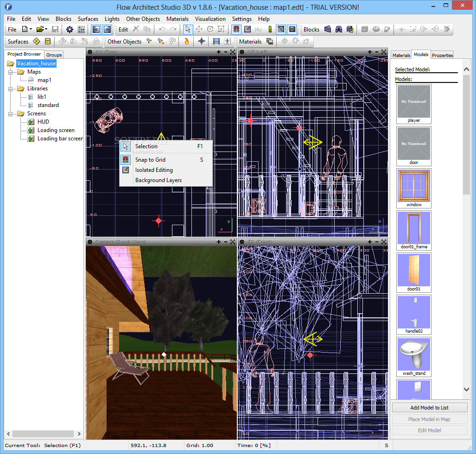The width and height of the screenshot is (476, 454).
Task: Select Loading screen in project tree
Action: pyautogui.click(x=56, y=130)
